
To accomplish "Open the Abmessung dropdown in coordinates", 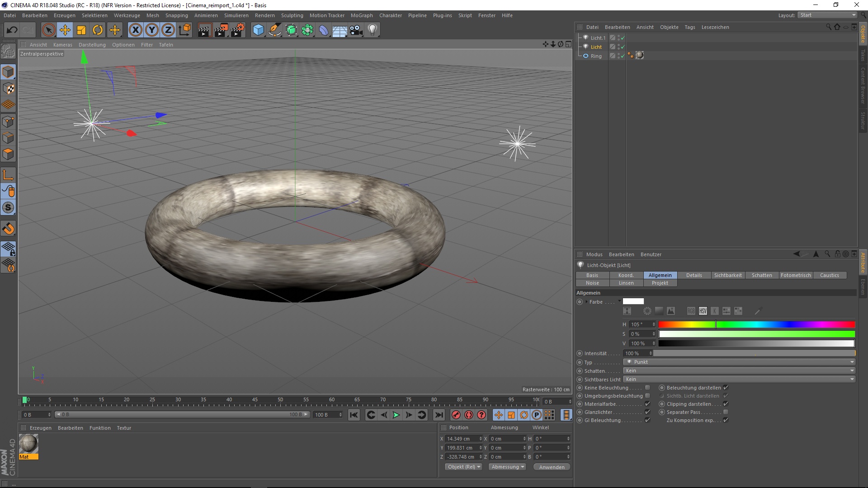I will 507,467.
